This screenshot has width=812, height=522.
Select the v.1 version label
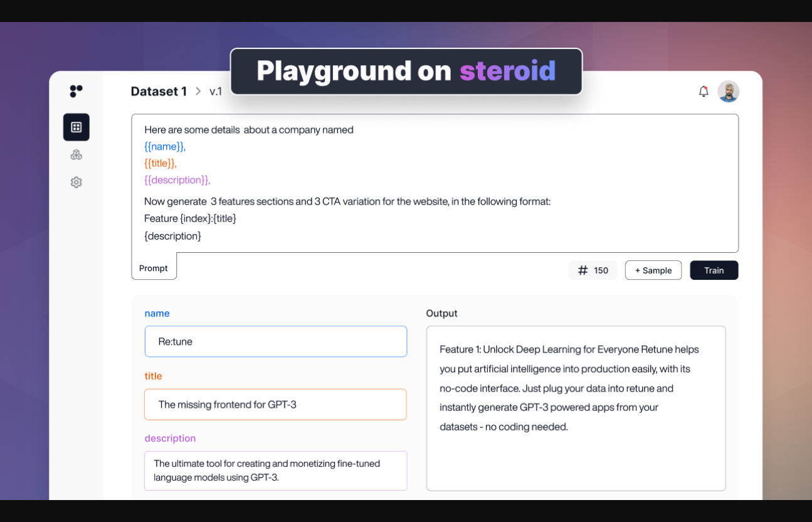click(x=216, y=92)
